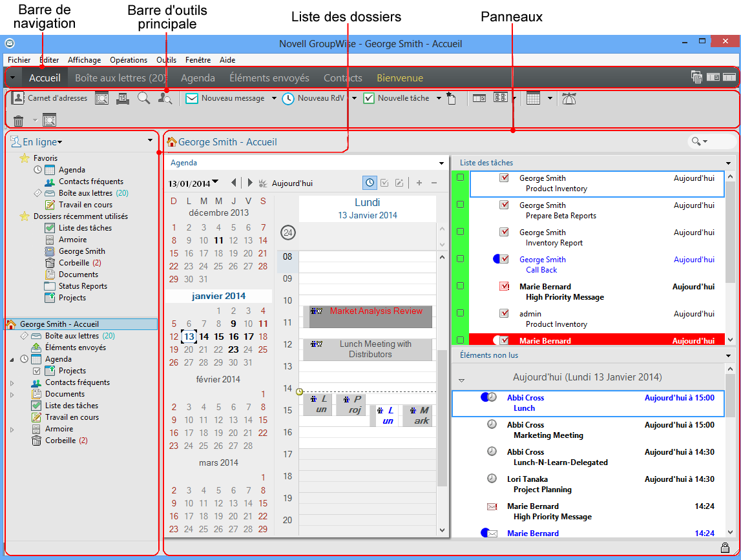Expand the Armoire folder in lower tree
The width and height of the screenshot is (741, 560).
(12, 430)
